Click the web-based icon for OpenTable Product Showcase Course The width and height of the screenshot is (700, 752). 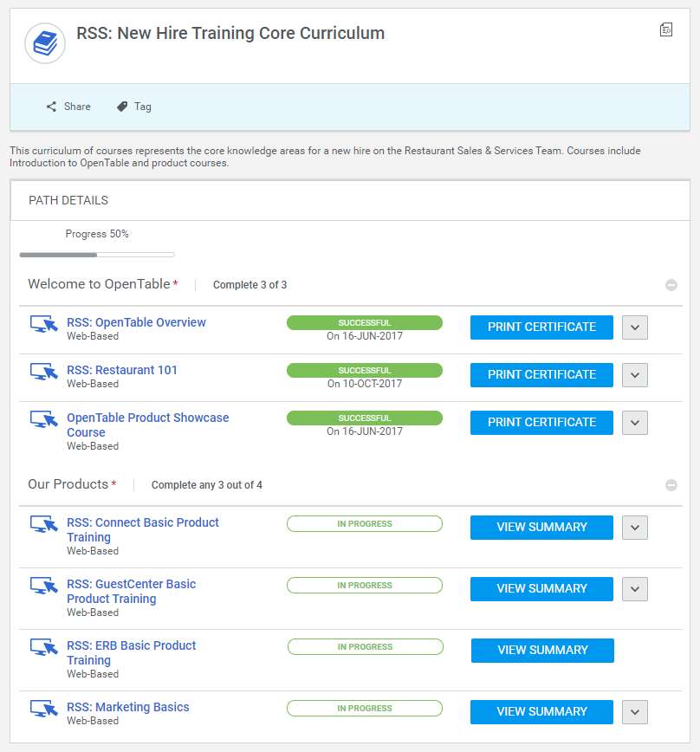(43, 419)
